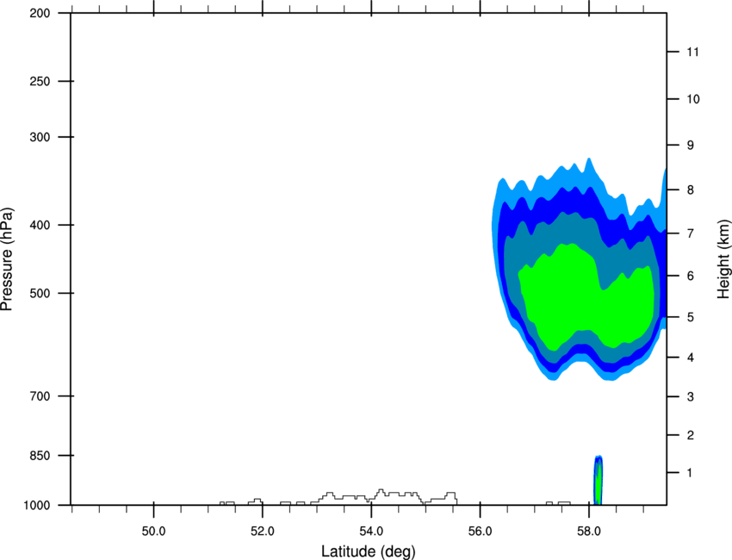Click height tick label 2

(691, 435)
